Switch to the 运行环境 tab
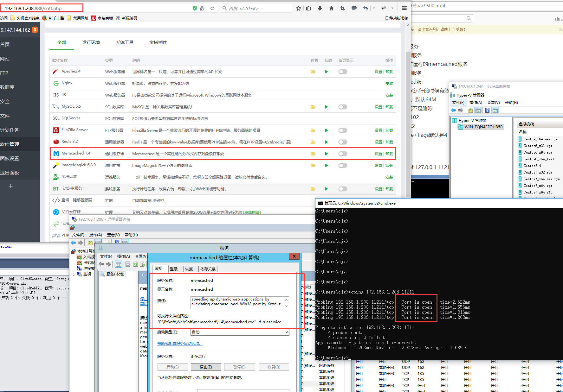 tap(91, 42)
